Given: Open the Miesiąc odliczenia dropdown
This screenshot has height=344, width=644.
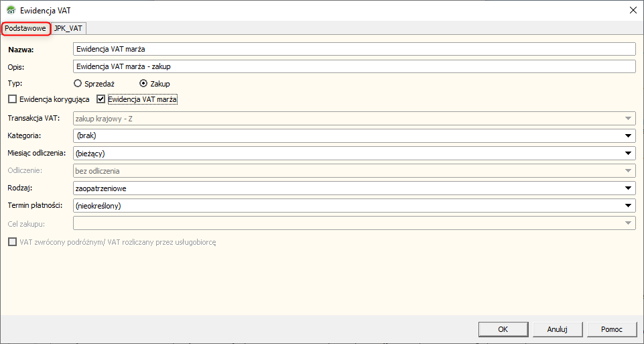Looking at the screenshot, I should (628, 154).
